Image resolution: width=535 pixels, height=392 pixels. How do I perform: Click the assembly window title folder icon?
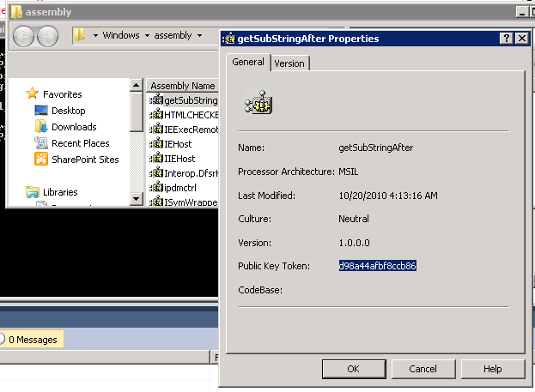point(16,12)
